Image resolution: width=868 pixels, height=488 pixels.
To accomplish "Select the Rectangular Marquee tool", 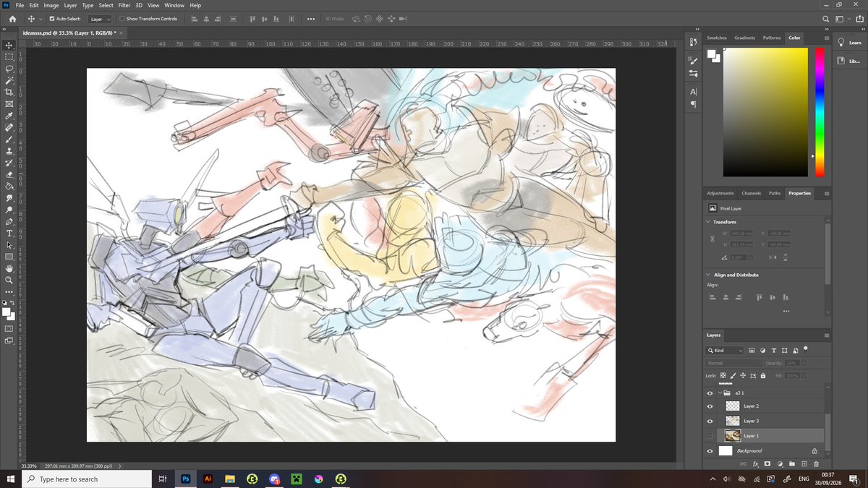I will tap(9, 56).
